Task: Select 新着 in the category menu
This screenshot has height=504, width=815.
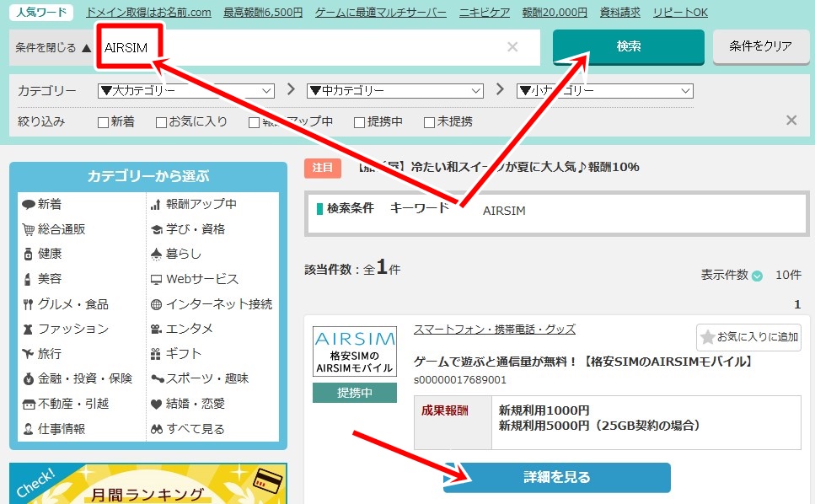Action: coord(50,204)
